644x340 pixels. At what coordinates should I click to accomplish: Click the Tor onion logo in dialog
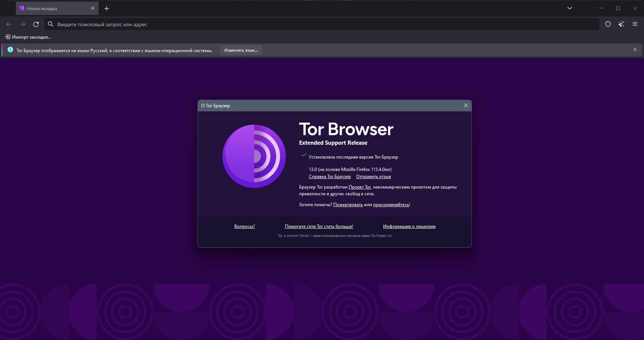click(x=254, y=156)
